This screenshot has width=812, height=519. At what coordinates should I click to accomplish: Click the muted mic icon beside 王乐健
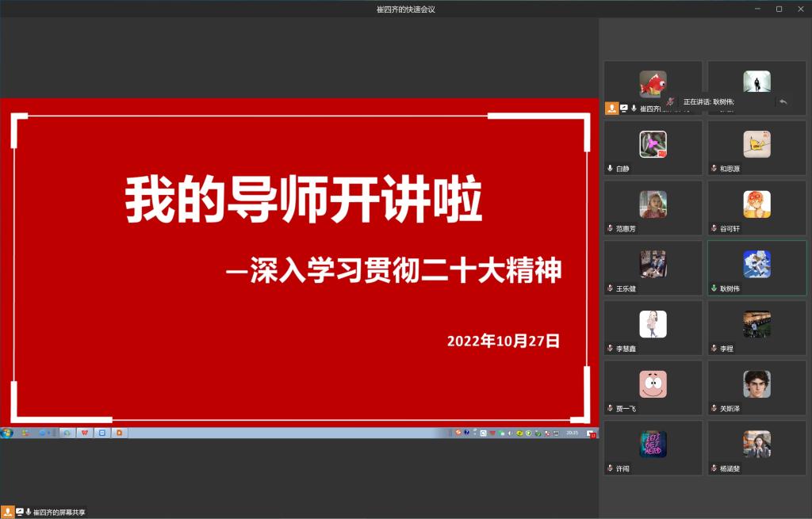pyautogui.click(x=610, y=288)
